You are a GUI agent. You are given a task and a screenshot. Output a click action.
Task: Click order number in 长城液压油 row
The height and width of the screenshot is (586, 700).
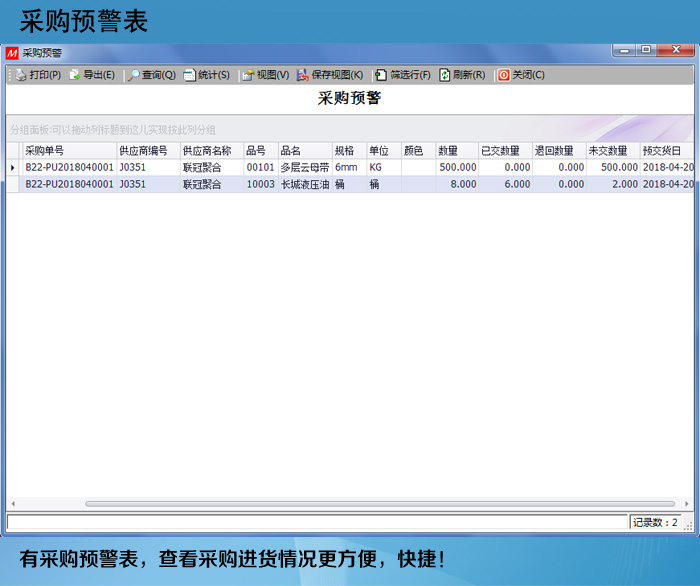(69, 184)
